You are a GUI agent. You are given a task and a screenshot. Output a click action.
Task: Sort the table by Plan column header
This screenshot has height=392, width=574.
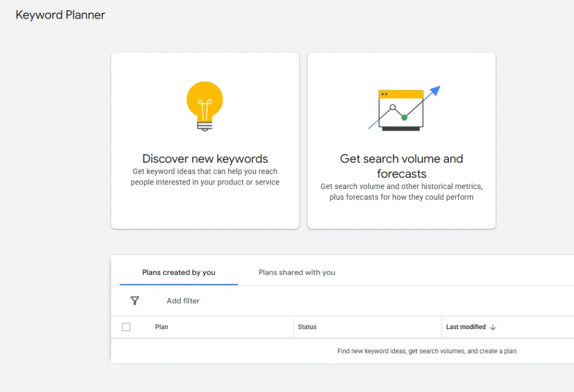161,327
